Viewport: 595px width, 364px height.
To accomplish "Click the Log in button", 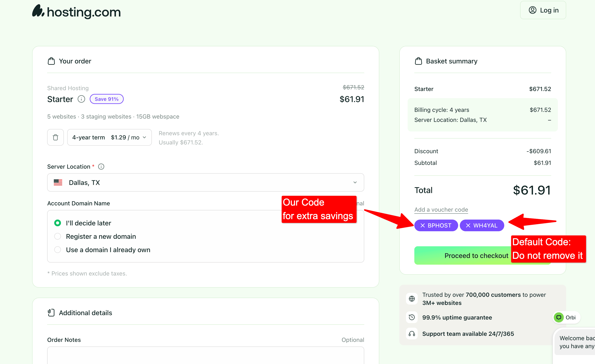I will pyautogui.click(x=543, y=10).
